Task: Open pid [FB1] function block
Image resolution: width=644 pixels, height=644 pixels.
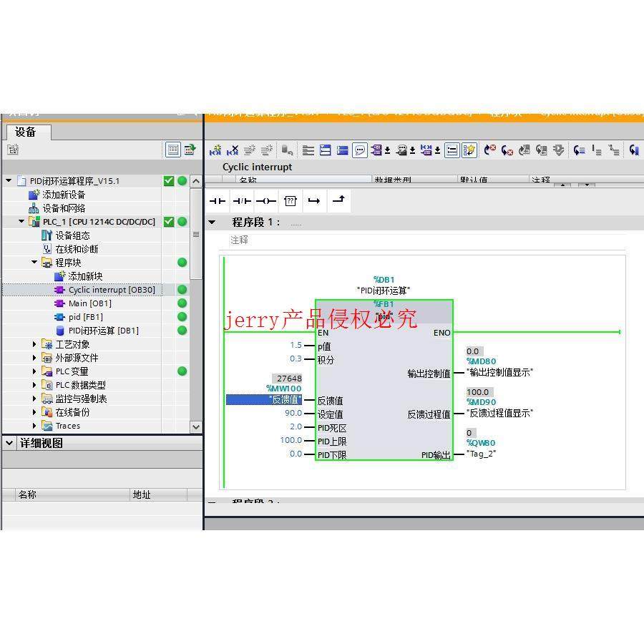Action: point(85,317)
